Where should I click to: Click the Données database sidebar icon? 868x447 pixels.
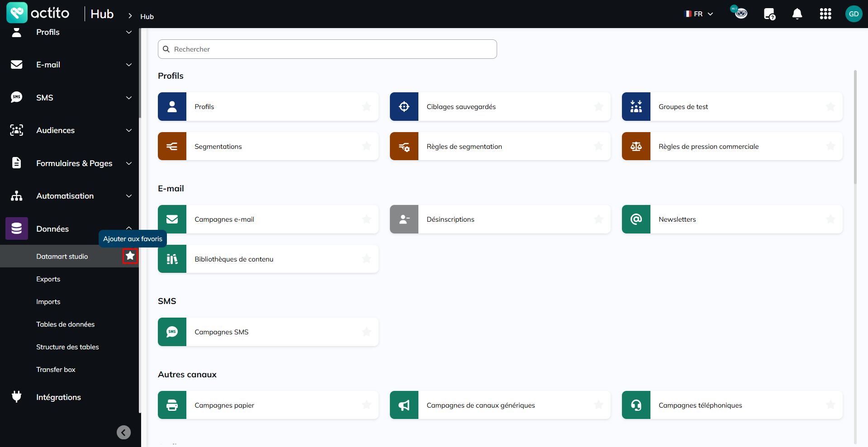[x=17, y=228]
